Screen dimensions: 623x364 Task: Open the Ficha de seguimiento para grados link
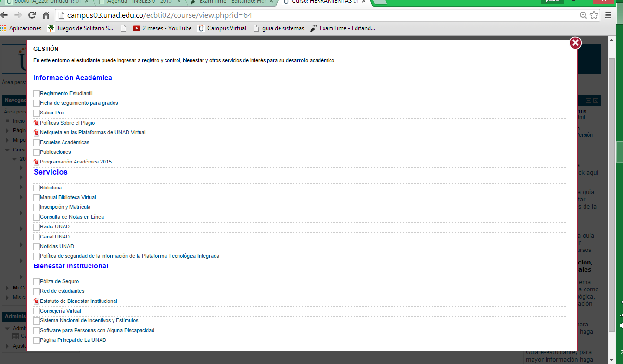[79, 103]
